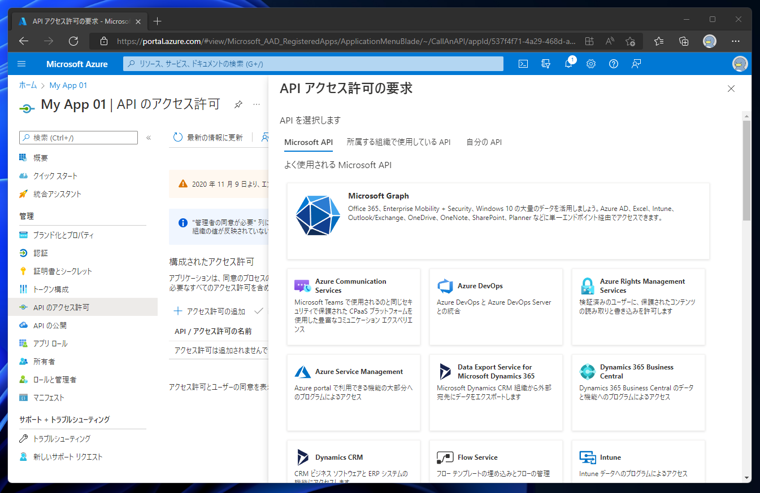760x493 pixels.
Task: Click the panel vertical scrollbar
Action: coord(746,170)
